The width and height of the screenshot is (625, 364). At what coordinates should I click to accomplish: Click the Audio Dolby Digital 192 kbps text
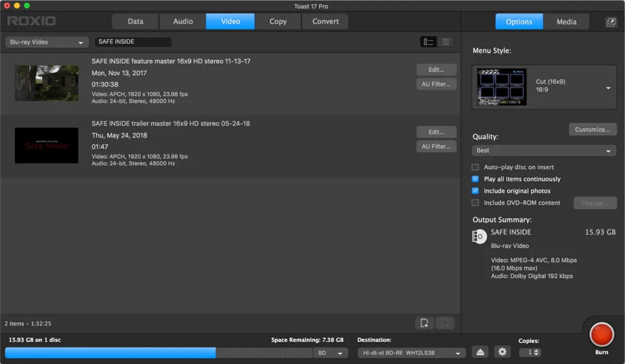(x=532, y=276)
